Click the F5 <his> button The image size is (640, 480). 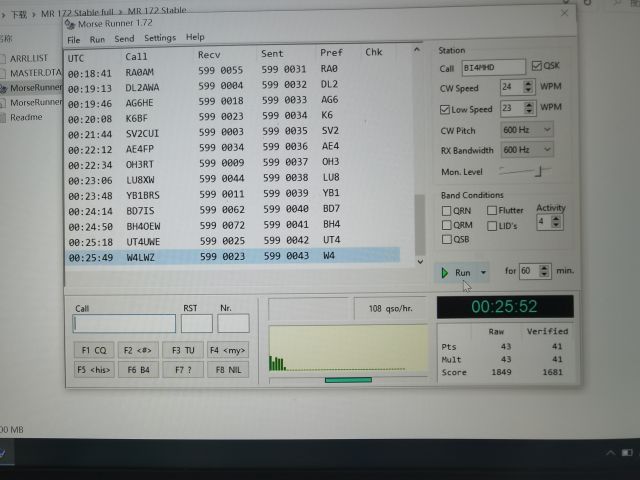pos(94,370)
